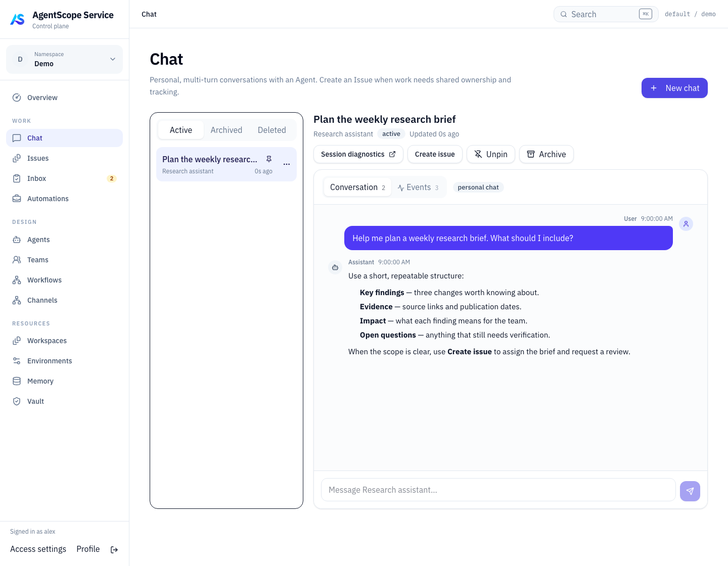Screen dimensions: 728x566
Task: Select the Conversation tab
Action: (x=357, y=187)
